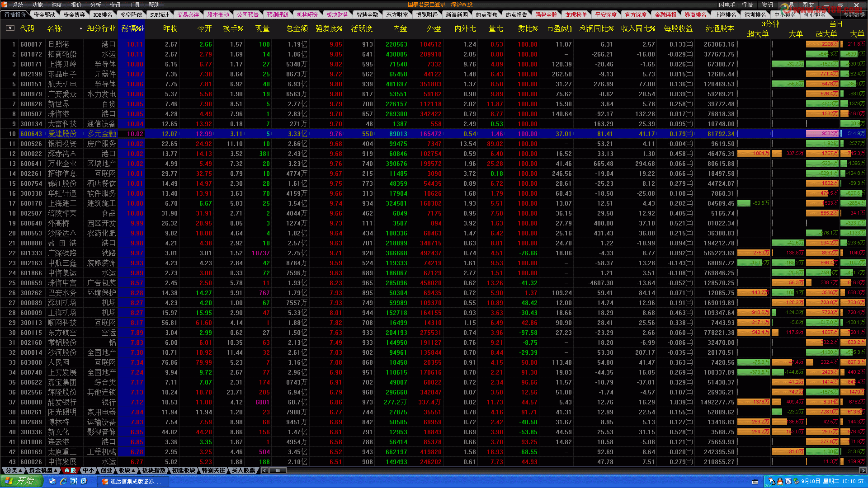Viewport: 868px width, 488px height.
Task: Open the 龙虎榜单 tab
Action: pyautogui.click(x=576, y=14)
